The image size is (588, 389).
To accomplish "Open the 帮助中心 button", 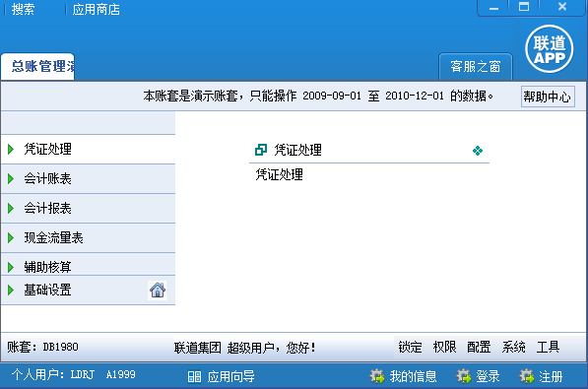I will click(548, 97).
